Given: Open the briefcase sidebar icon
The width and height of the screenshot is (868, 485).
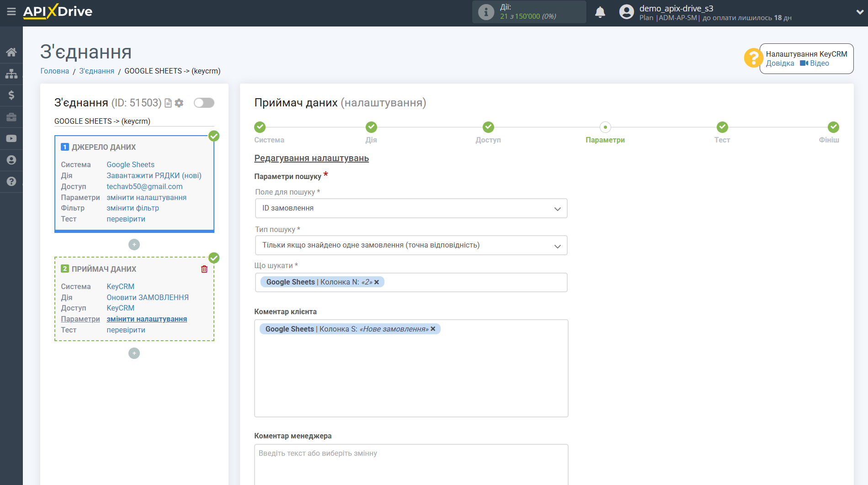Looking at the screenshot, I should point(11,117).
